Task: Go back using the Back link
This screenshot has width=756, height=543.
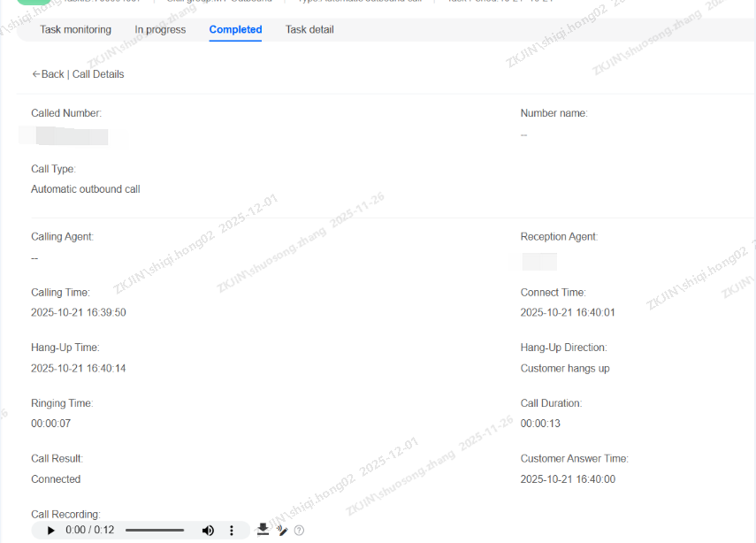Action: [x=48, y=74]
